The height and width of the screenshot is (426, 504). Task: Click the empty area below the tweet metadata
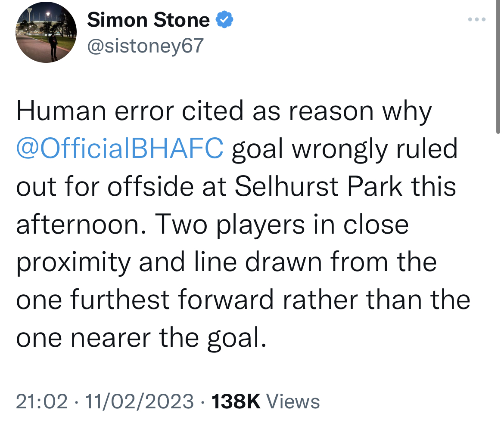click(x=251, y=419)
